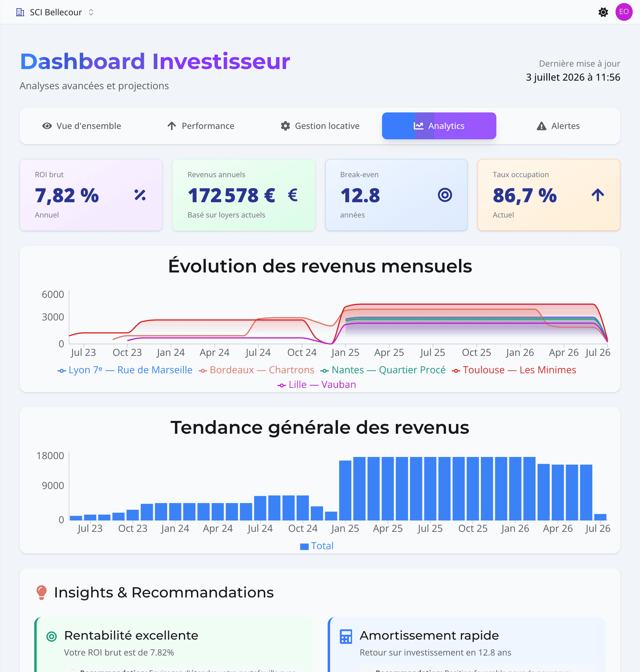The height and width of the screenshot is (672, 640).
Task: Click the ROI brut value 7,82 %
Action: tap(67, 195)
